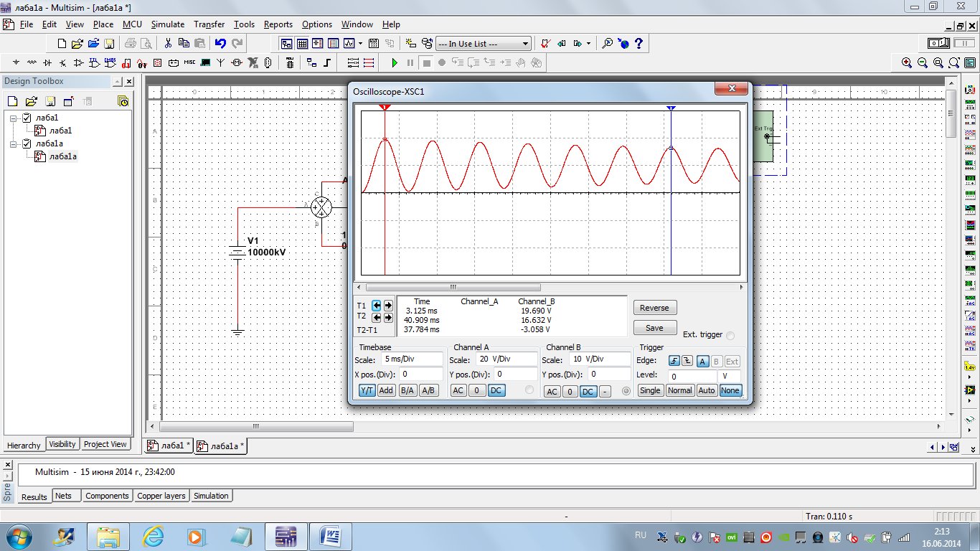Screen dimensions: 980x551
Task: Open the Channel A Scale field
Action: click(505, 359)
